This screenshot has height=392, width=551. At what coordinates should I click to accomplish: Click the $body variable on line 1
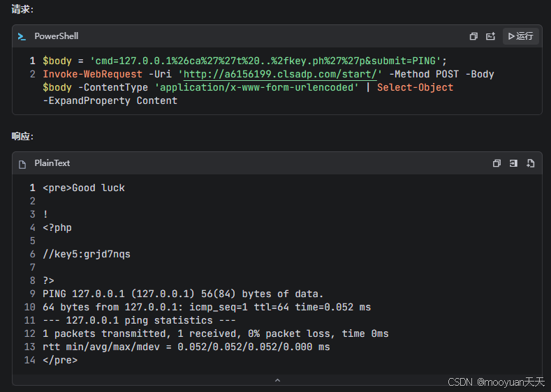[57, 61]
